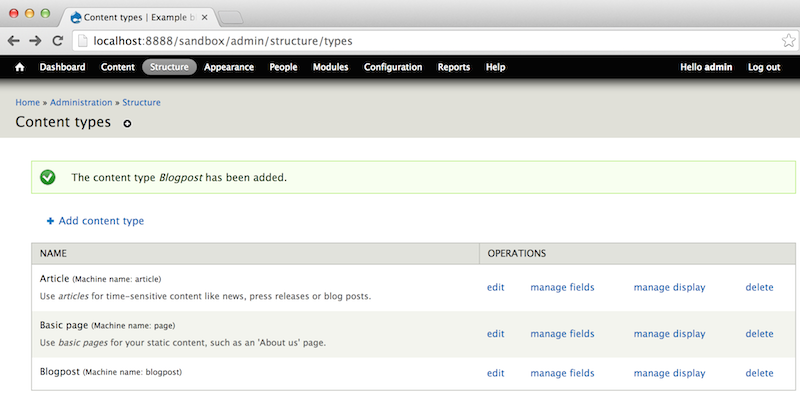The image size is (800, 395).
Task: Edit the Article content type
Action: 495,287
